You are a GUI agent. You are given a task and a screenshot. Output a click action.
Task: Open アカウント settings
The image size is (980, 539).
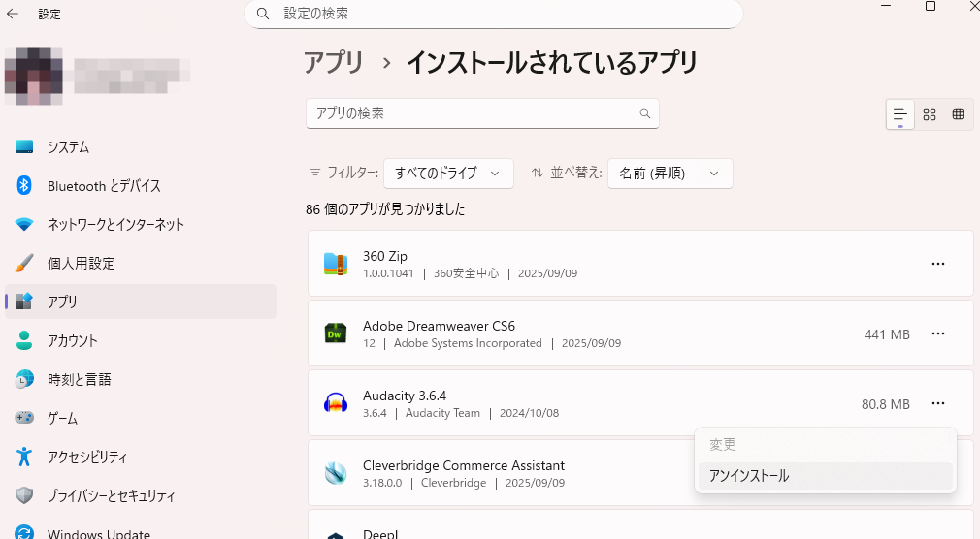coord(141,340)
